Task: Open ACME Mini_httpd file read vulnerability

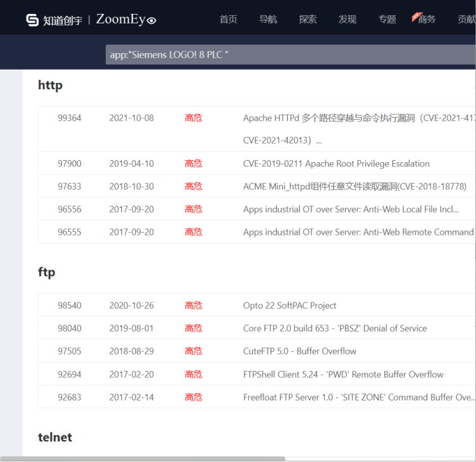Action: point(354,186)
